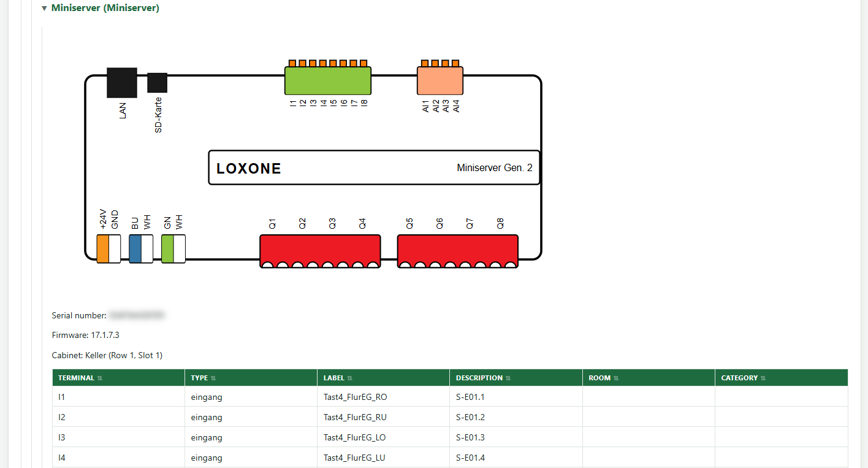
Task: Select the red Q1–Q4 relay output block
Action: click(320, 251)
